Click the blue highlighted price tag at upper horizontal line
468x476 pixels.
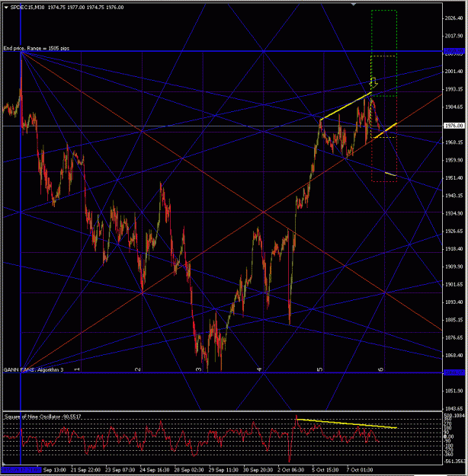[454, 51]
